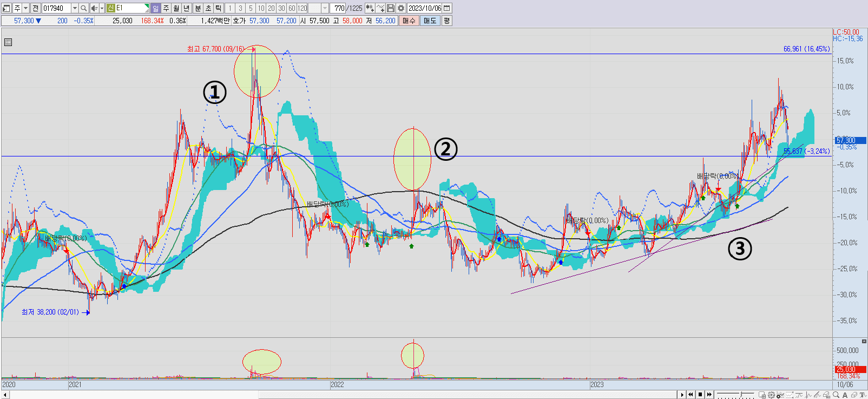Click the 최고 67,700 (09/16) label
The image size is (868, 399).
216,49
